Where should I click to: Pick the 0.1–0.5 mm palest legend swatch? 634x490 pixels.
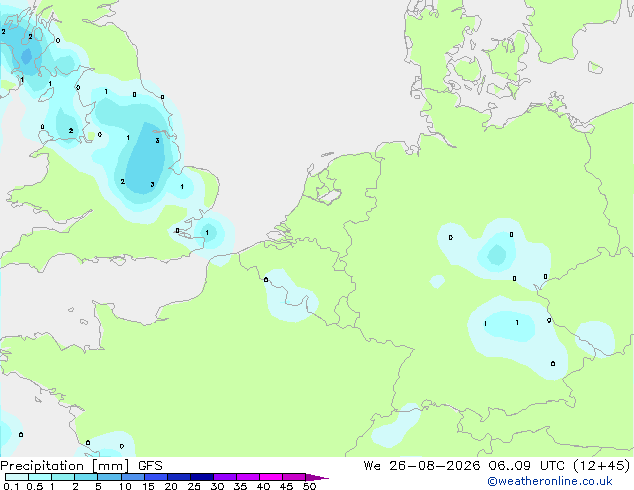17,477
